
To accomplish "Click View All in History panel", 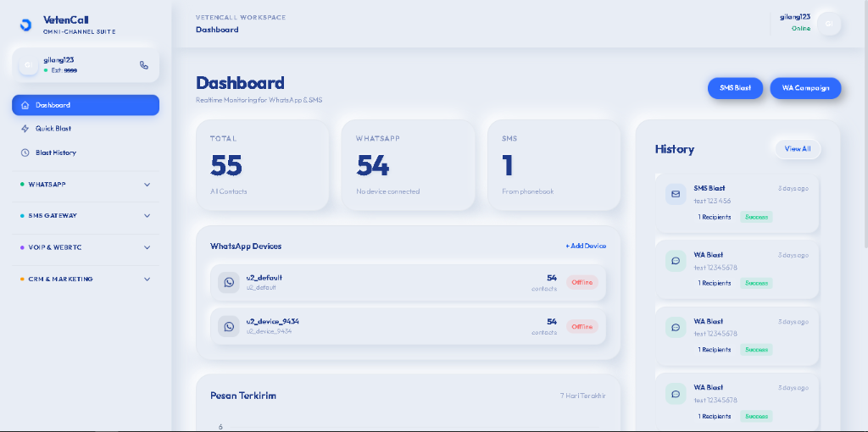I will click(798, 149).
